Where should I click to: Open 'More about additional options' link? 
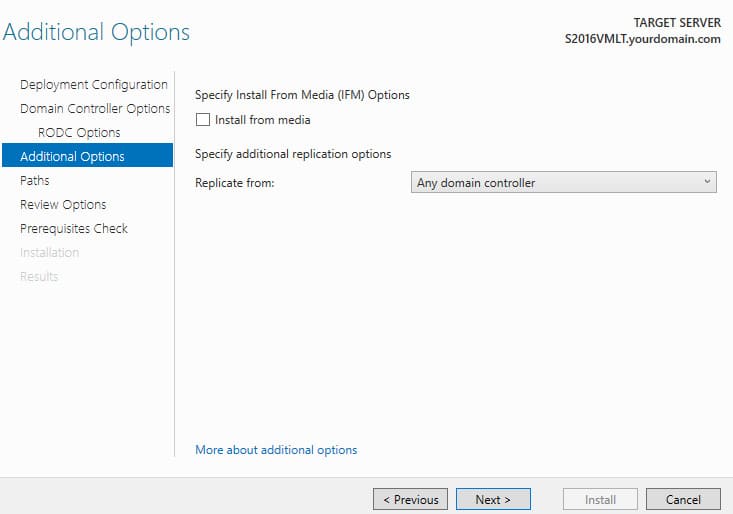click(x=276, y=450)
